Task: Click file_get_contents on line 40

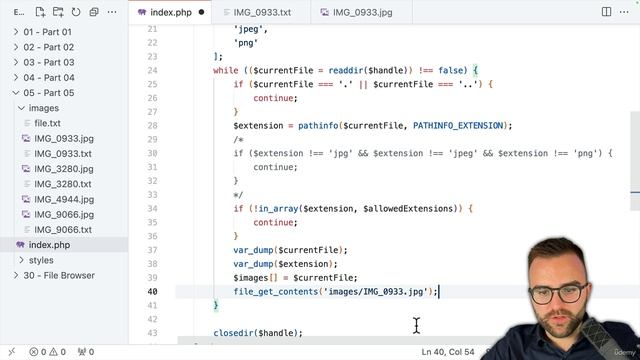Action: point(276,291)
